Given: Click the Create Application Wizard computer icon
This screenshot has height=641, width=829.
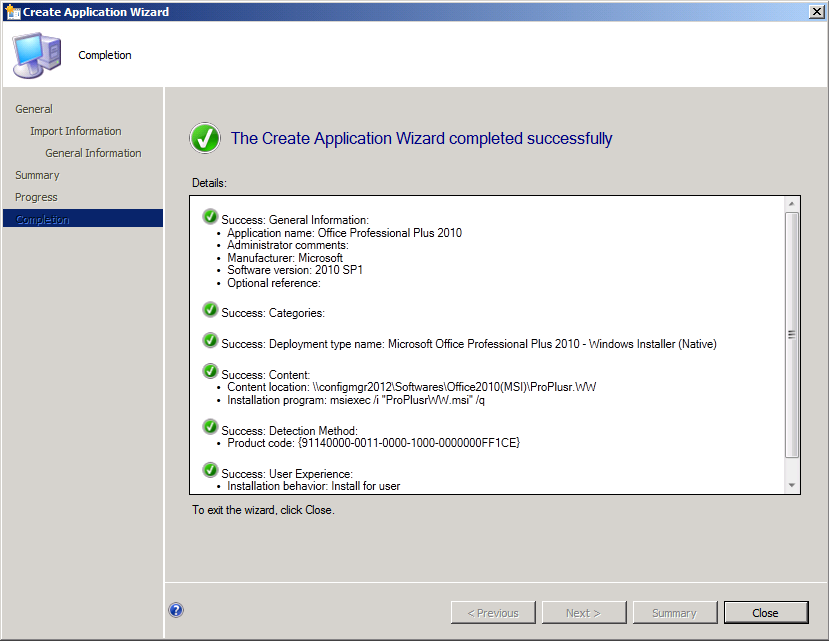Looking at the screenshot, I should tap(37, 54).
